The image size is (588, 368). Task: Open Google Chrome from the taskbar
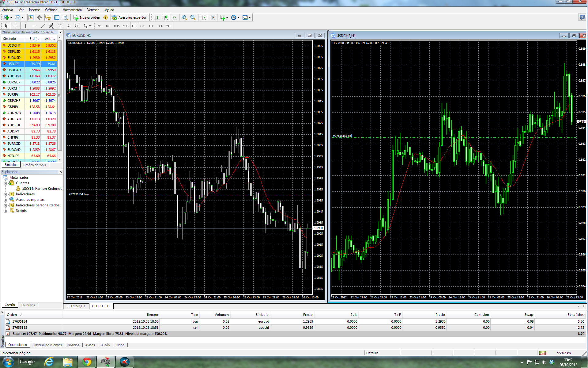pos(87,362)
